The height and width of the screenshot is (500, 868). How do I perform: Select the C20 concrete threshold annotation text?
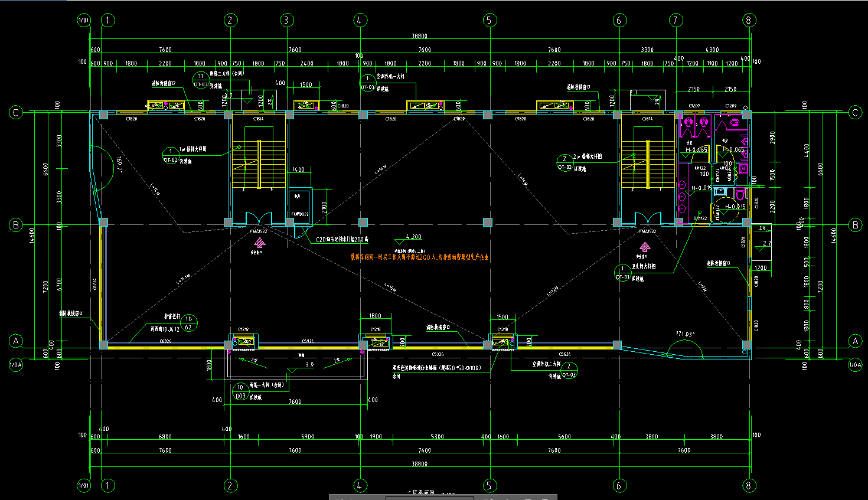[x=342, y=240]
